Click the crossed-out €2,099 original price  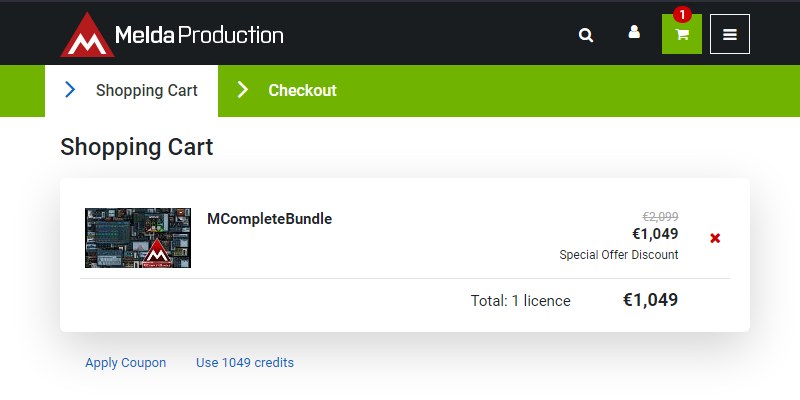click(x=660, y=216)
